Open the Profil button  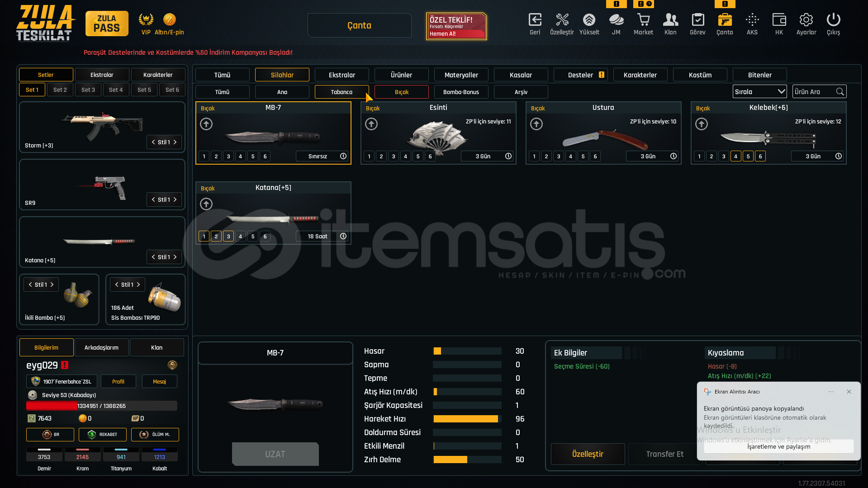119,381
